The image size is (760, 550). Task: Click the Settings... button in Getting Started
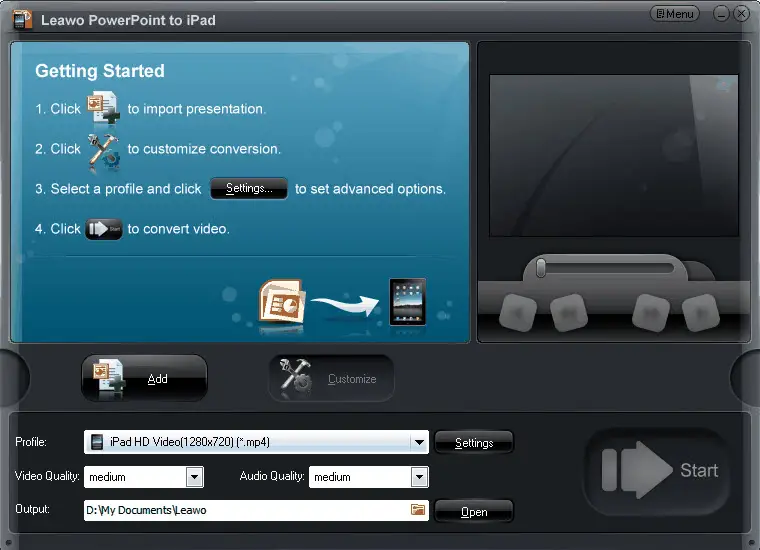point(249,189)
